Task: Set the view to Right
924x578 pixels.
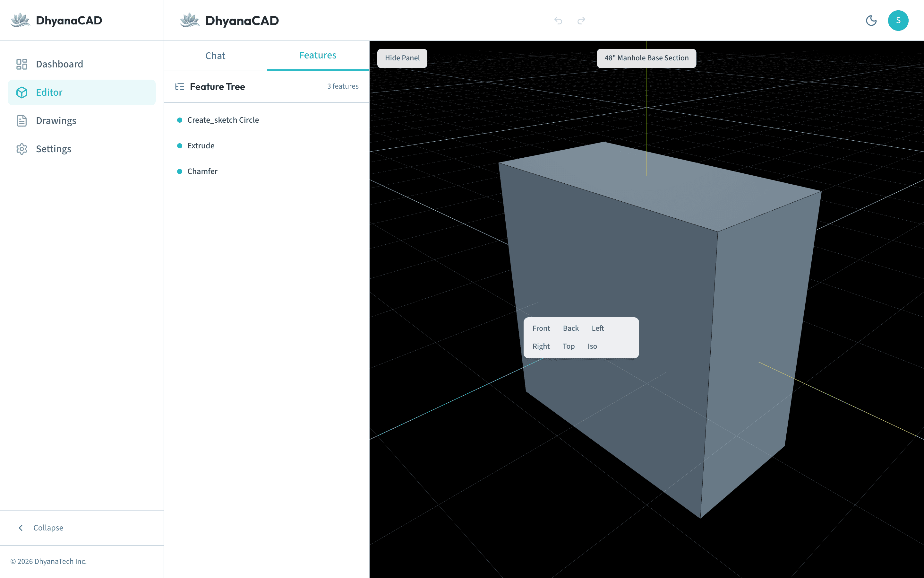Action: (541, 346)
